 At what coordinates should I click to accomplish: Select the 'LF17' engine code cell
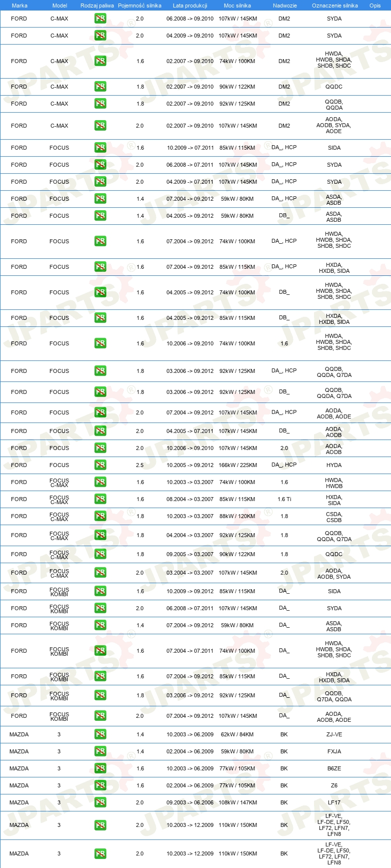[x=334, y=802]
